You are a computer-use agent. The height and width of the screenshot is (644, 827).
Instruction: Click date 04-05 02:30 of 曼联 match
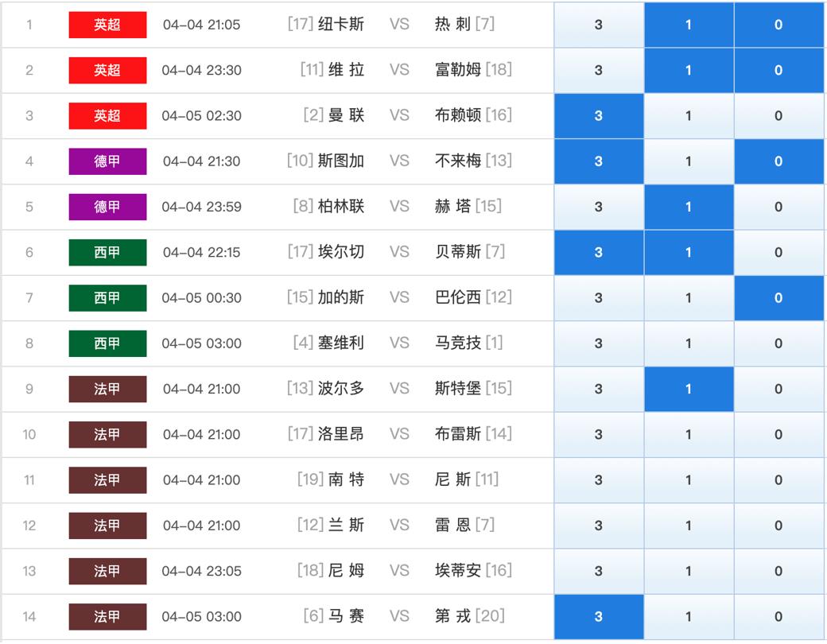[x=201, y=116]
